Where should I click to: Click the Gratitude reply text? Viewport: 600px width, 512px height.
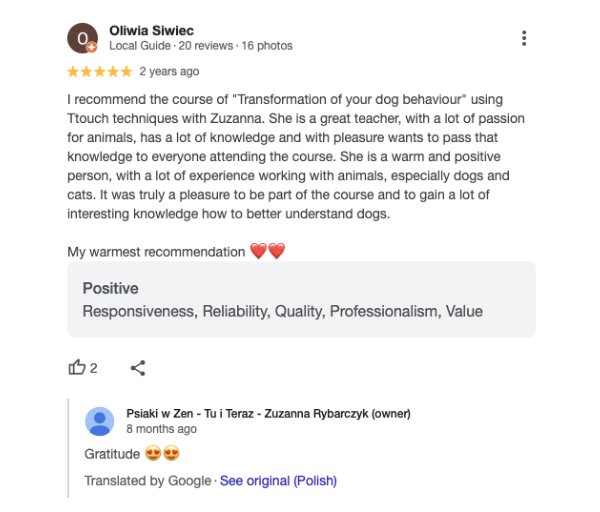click(112, 454)
